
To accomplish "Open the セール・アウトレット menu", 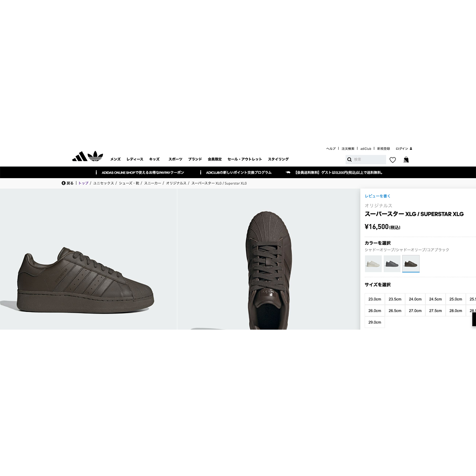I will coord(245,159).
